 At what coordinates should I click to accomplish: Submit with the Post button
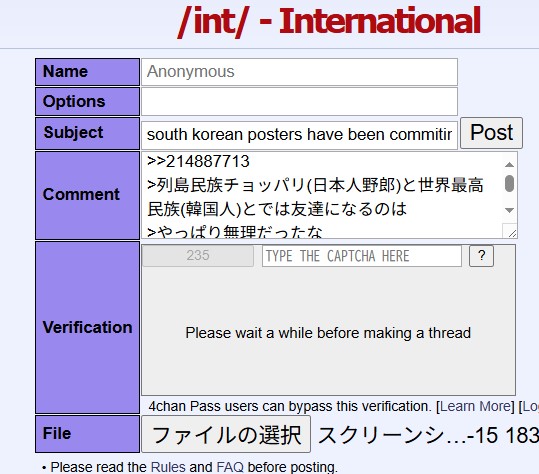pos(491,133)
